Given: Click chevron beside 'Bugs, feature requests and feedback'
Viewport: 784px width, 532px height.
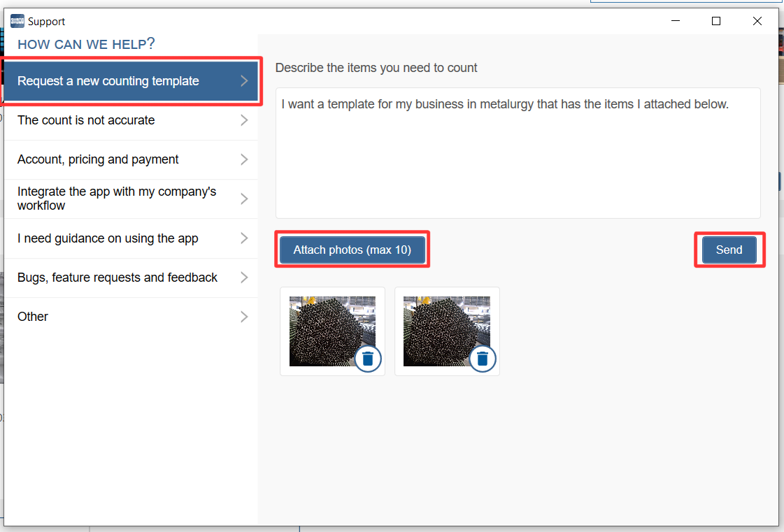Looking at the screenshot, I should pyautogui.click(x=244, y=278).
